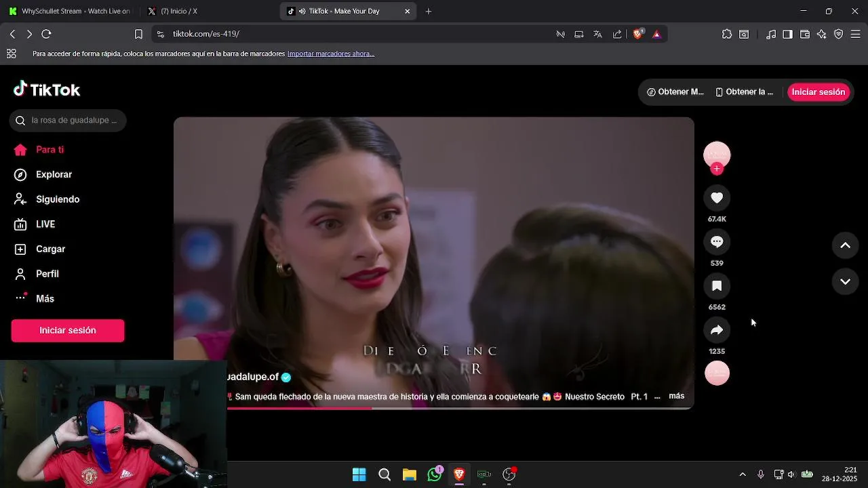Screen dimensions: 868x488
Task: Open Brave Wallet icon
Action: [805, 34]
